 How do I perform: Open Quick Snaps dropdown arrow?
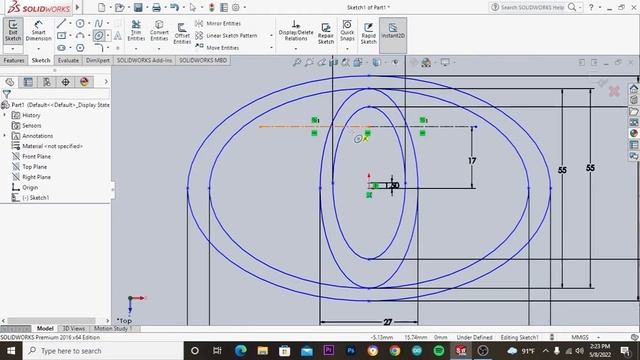(x=347, y=49)
